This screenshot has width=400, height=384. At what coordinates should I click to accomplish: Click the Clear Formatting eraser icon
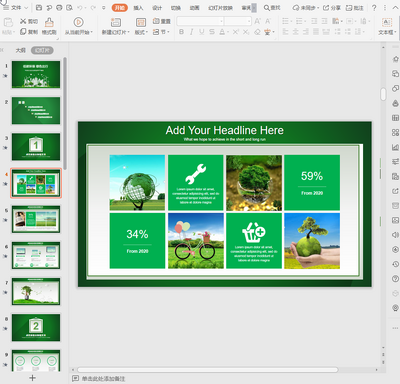[x=257, y=32]
